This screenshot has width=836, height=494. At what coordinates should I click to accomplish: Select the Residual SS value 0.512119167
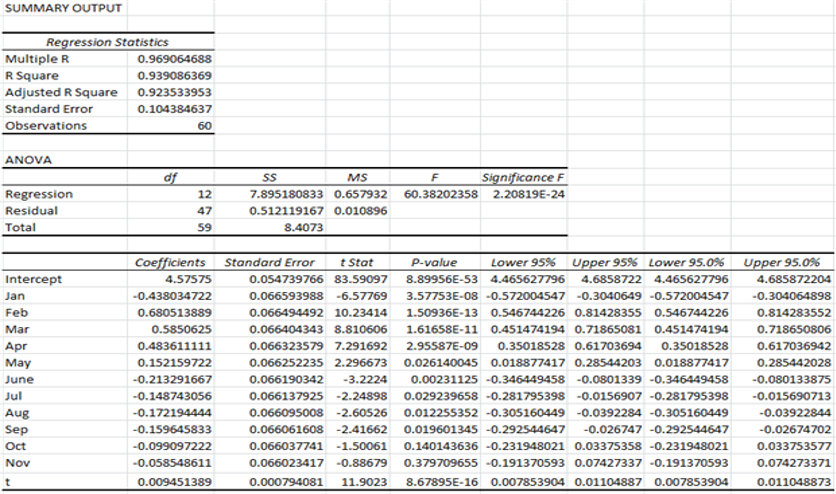[286, 211]
